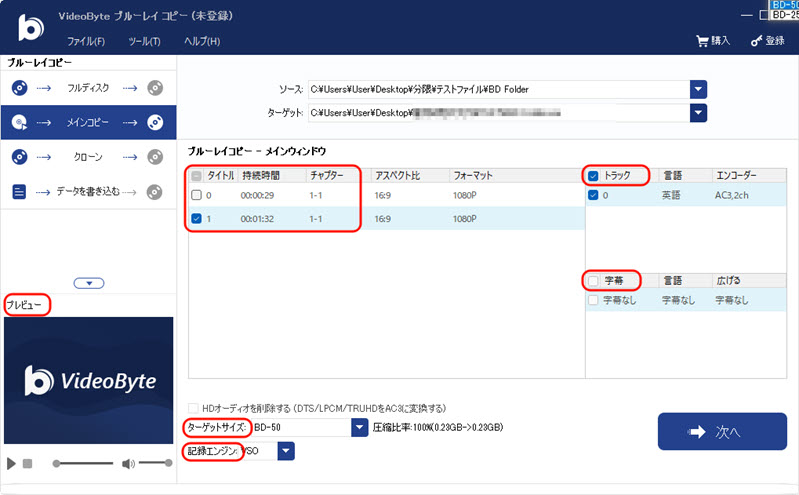This screenshot has height=495, width=799.
Task: Click the ターゲット path input field
Action: [x=498, y=113]
